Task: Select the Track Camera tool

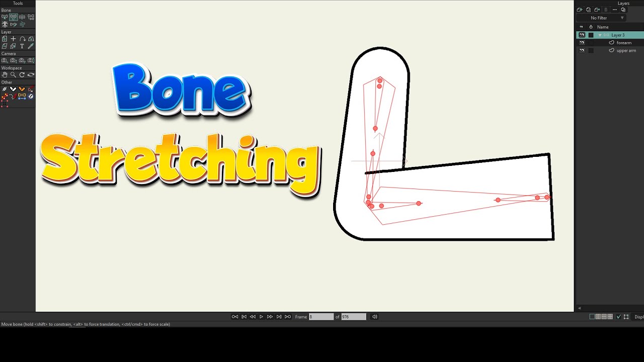Action: click(x=5, y=60)
